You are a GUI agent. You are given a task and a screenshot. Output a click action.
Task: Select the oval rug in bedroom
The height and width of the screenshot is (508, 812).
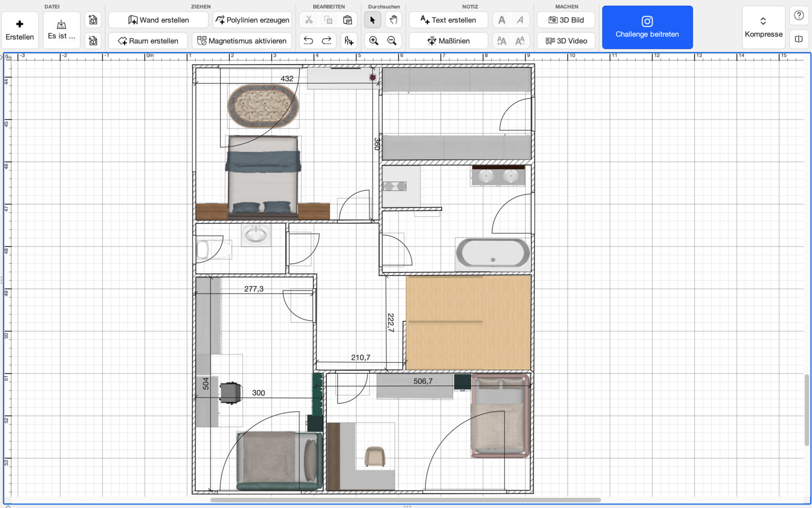[263, 106]
